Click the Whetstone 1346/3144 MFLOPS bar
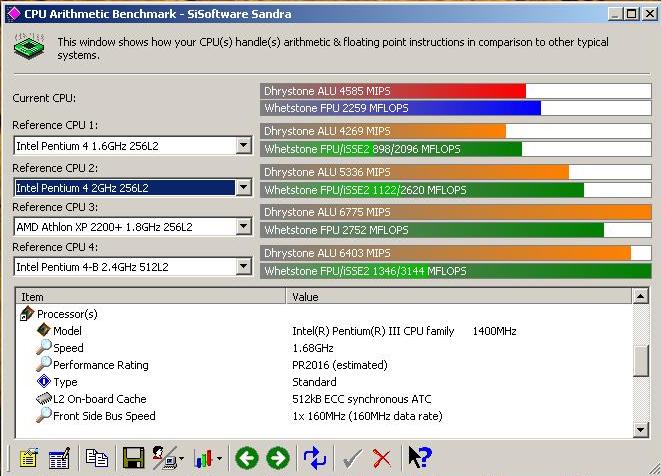The height and width of the screenshot is (476, 661). [x=456, y=271]
